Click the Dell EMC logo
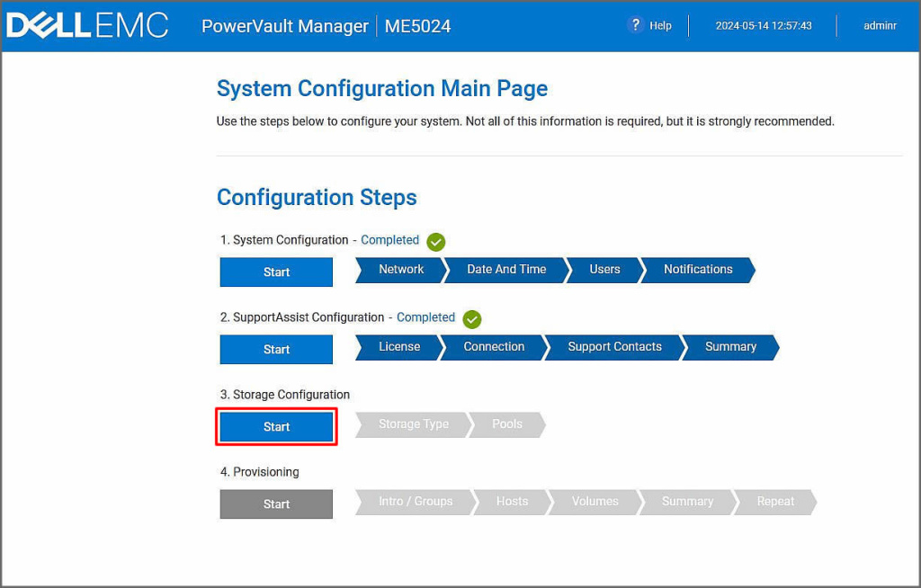This screenshot has width=921, height=588. pos(87,25)
